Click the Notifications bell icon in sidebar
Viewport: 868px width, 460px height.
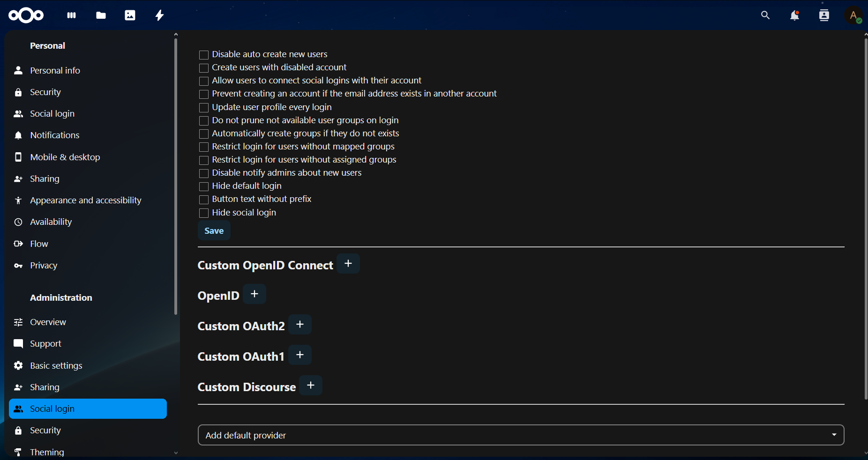tap(18, 135)
